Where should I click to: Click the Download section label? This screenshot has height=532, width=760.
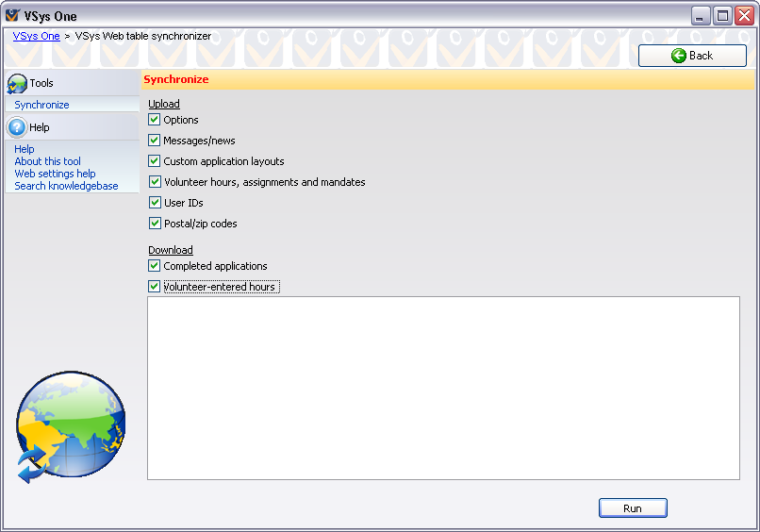(x=171, y=250)
